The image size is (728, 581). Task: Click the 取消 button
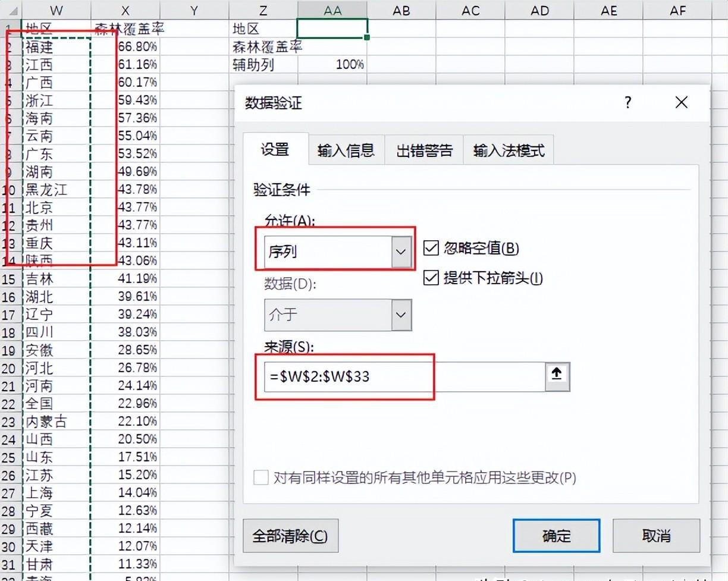point(657,536)
